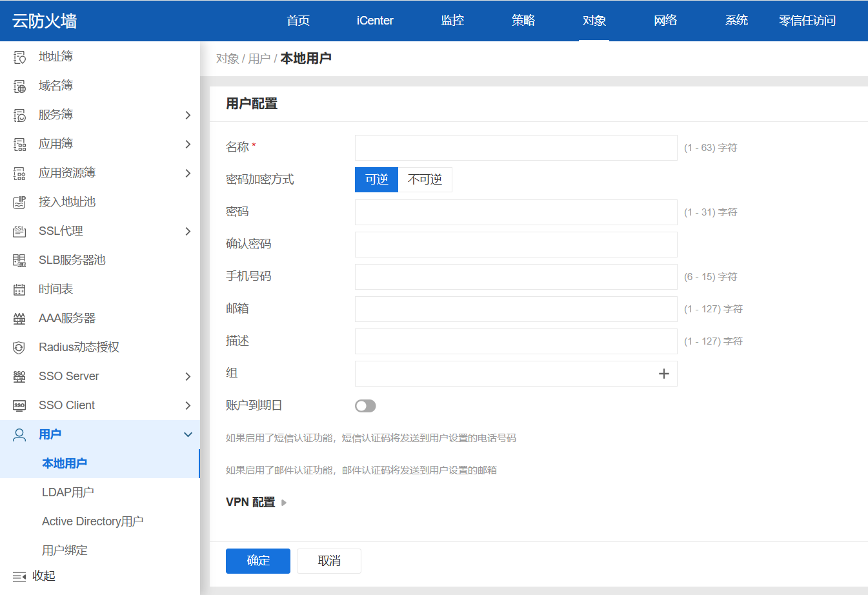Collapse the 用户 menu chevron
Screen dimensions: 868x595
click(x=188, y=434)
